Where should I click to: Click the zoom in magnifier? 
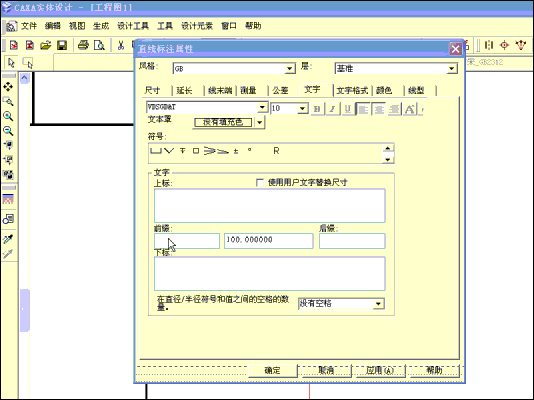[x=8, y=116]
